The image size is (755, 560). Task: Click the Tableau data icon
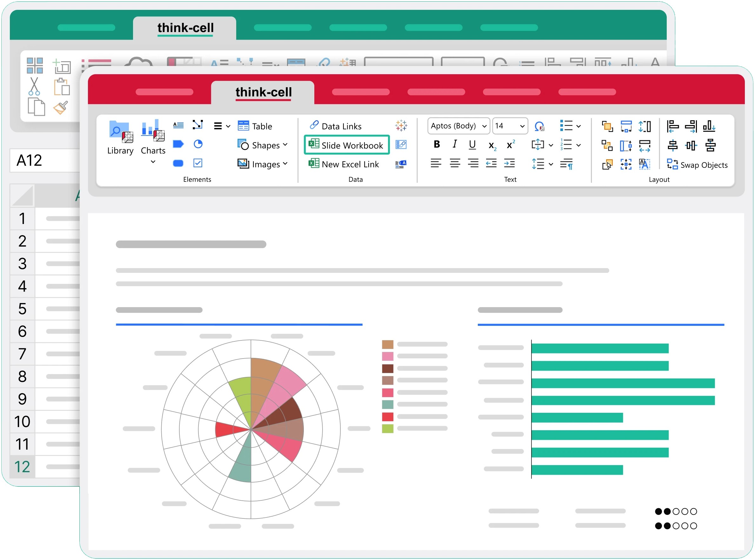pos(401,126)
